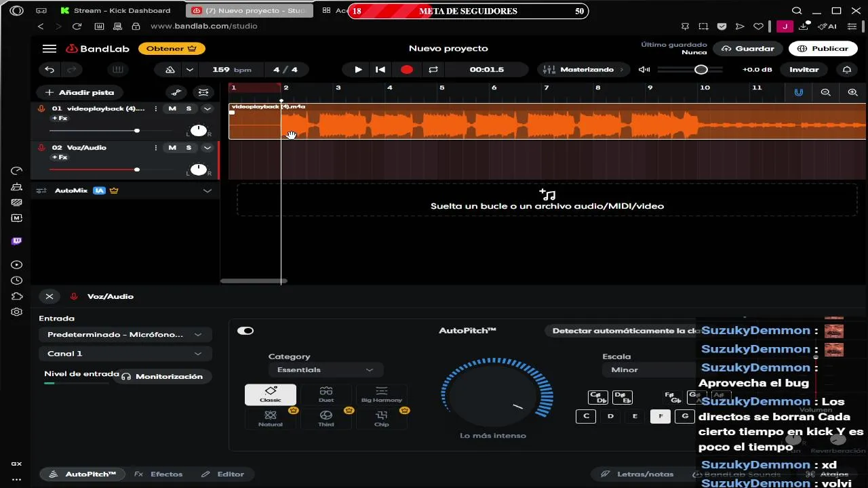868x488 pixels.
Task: Click the Obtener membership button
Action: coord(172,49)
